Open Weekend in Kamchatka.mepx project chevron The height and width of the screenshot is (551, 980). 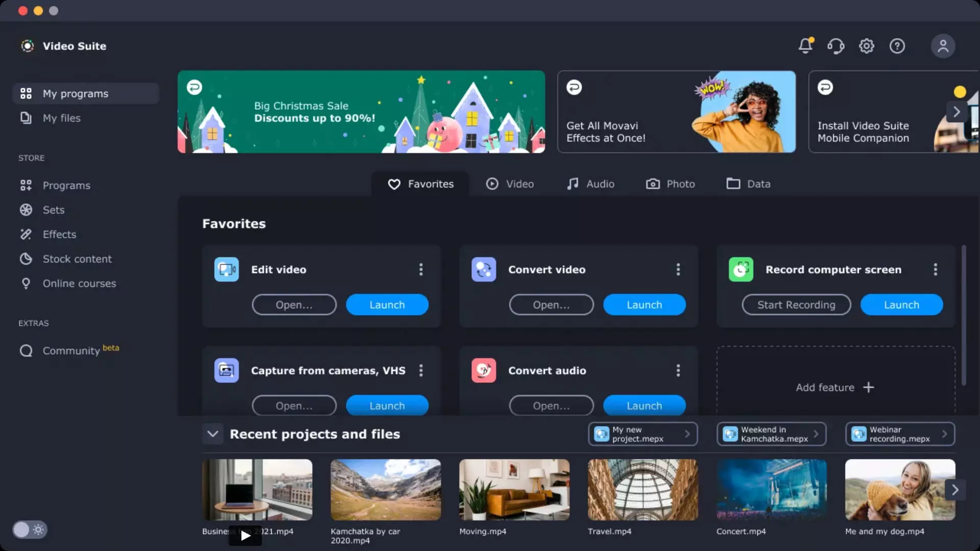click(x=816, y=434)
